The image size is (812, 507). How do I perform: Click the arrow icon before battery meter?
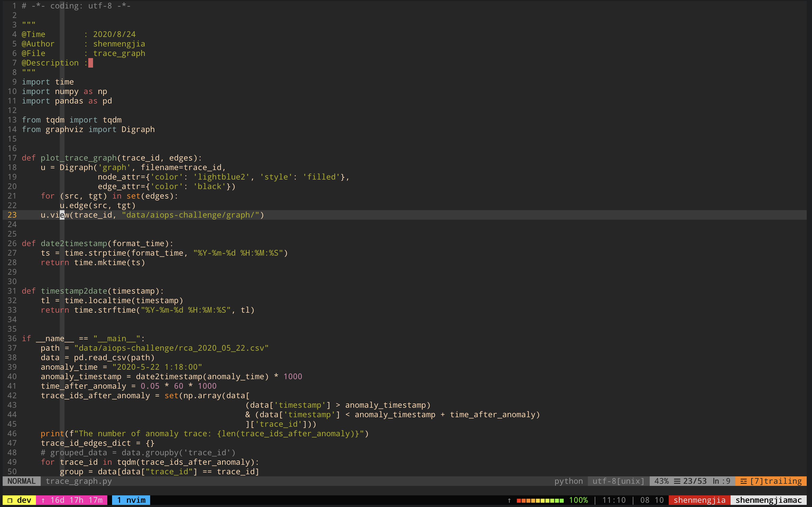(509, 500)
